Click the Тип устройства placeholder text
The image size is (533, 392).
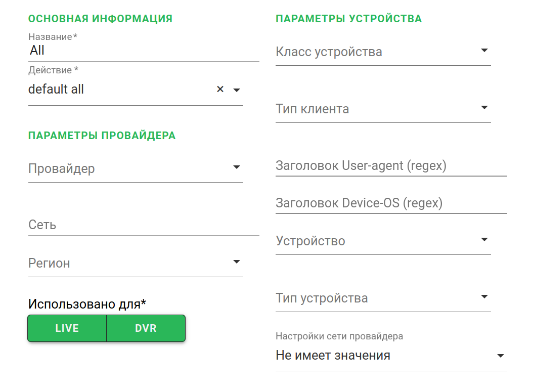(322, 298)
